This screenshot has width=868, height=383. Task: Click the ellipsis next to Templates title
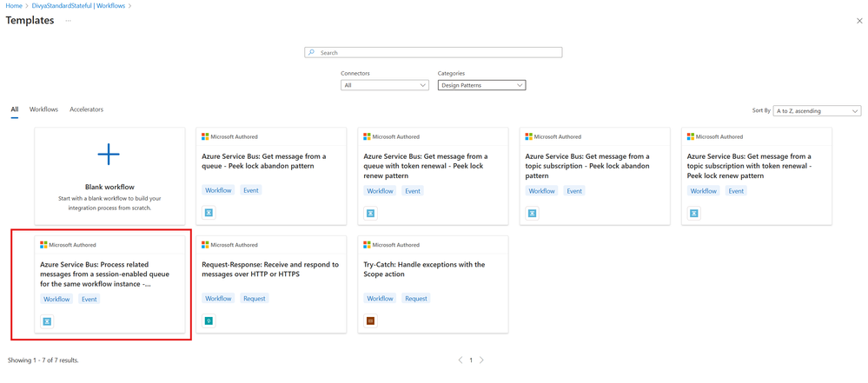(68, 21)
